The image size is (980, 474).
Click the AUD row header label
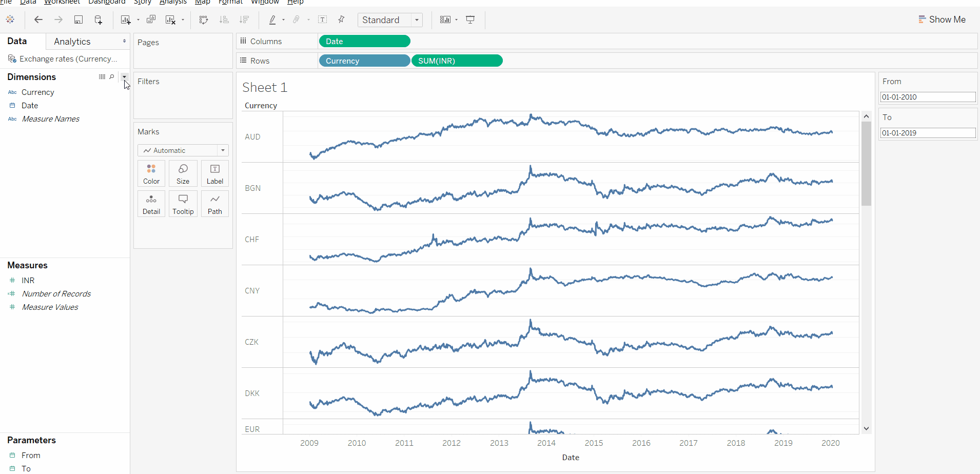click(252, 137)
